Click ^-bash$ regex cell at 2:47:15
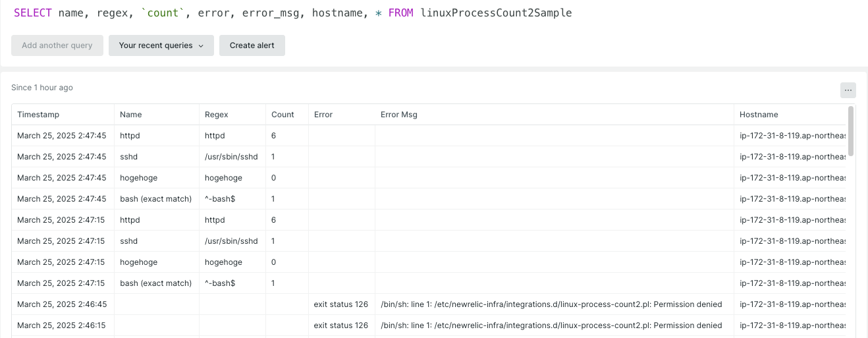The height and width of the screenshot is (338, 868). pyautogui.click(x=232, y=283)
